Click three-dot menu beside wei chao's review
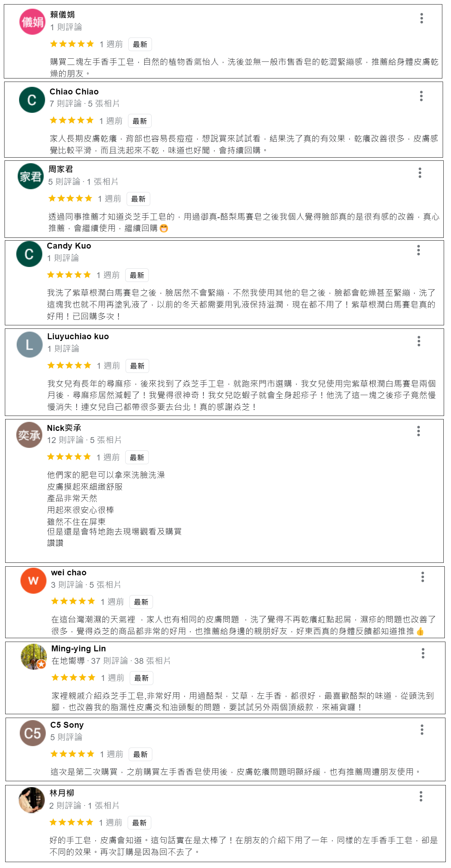This screenshot has height=868, width=451. tap(423, 577)
